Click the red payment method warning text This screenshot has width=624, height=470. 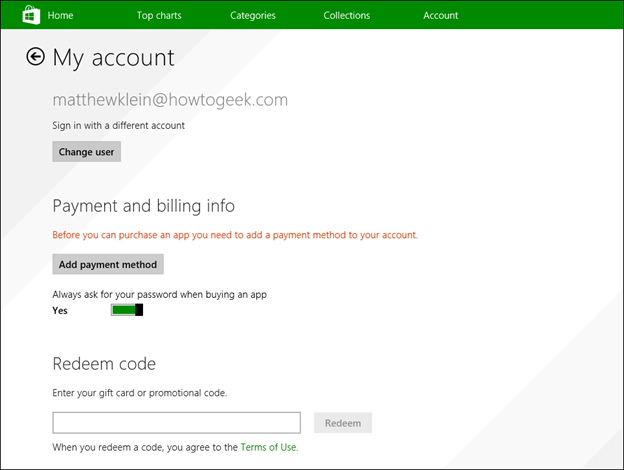(x=235, y=235)
